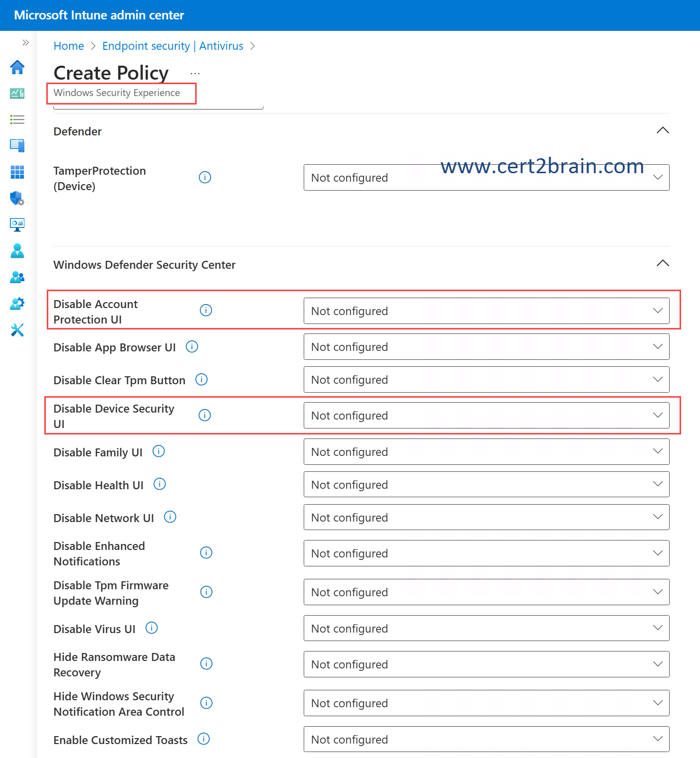Viewport: 700px width, 758px height.
Task: Click the Microsoft Intune admin center title
Action: (x=99, y=15)
